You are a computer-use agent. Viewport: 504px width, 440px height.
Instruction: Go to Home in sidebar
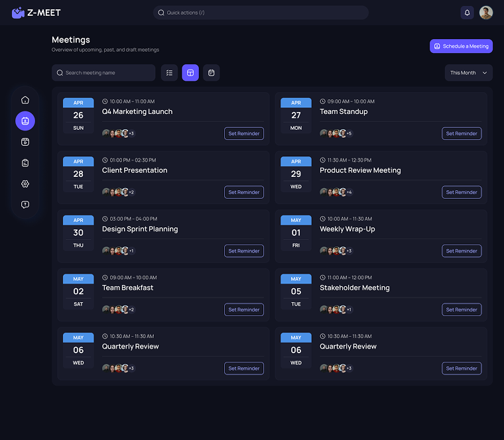click(x=25, y=100)
